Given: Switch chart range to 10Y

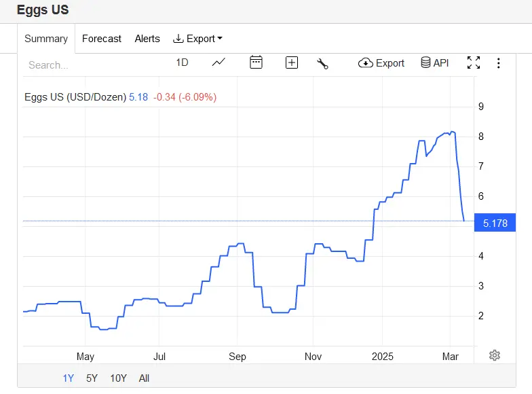Looking at the screenshot, I should 118,378.
